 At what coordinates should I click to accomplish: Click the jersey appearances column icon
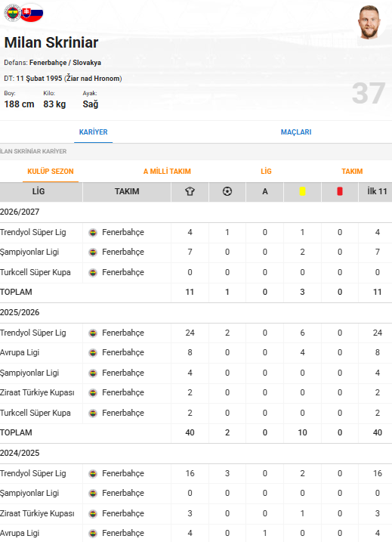(x=190, y=191)
